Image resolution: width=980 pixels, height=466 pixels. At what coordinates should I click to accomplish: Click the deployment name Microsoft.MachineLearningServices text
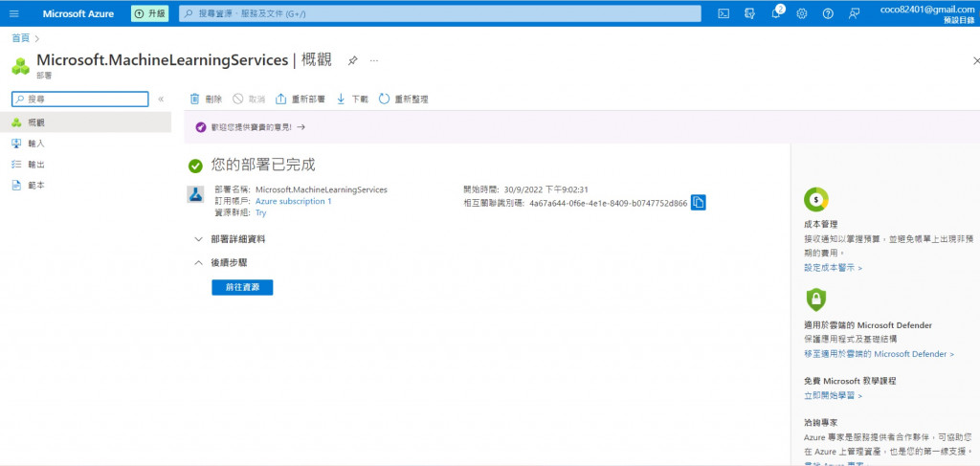322,189
